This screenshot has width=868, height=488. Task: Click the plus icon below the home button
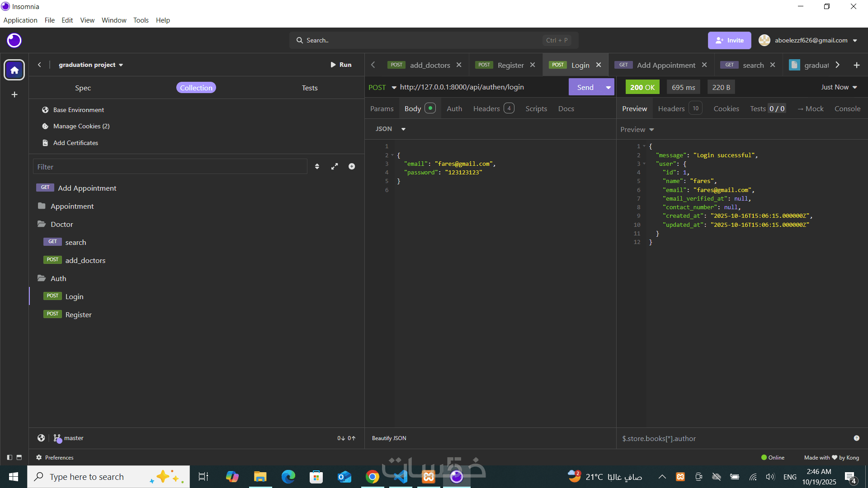click(14, 94)
